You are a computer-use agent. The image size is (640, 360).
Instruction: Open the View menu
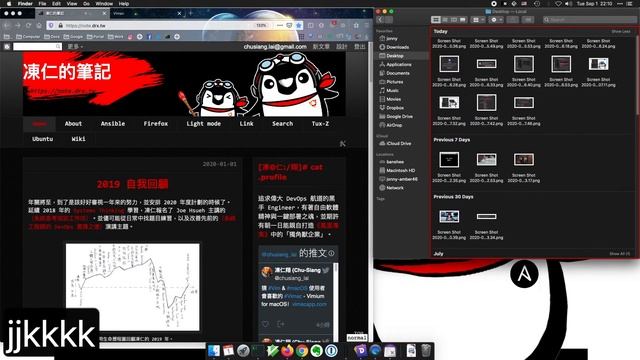pyautogui.click(x=72, y=4)
